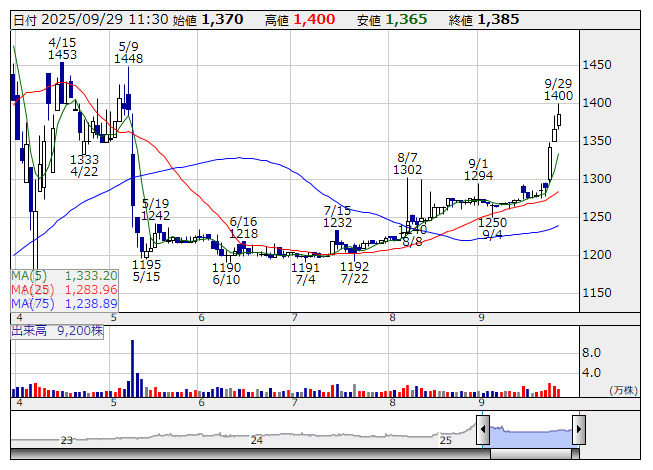The width and height of the screenshot is (653, 470).
Task: Click the 終値 1,385 closing price
Action: coord(484,20)
